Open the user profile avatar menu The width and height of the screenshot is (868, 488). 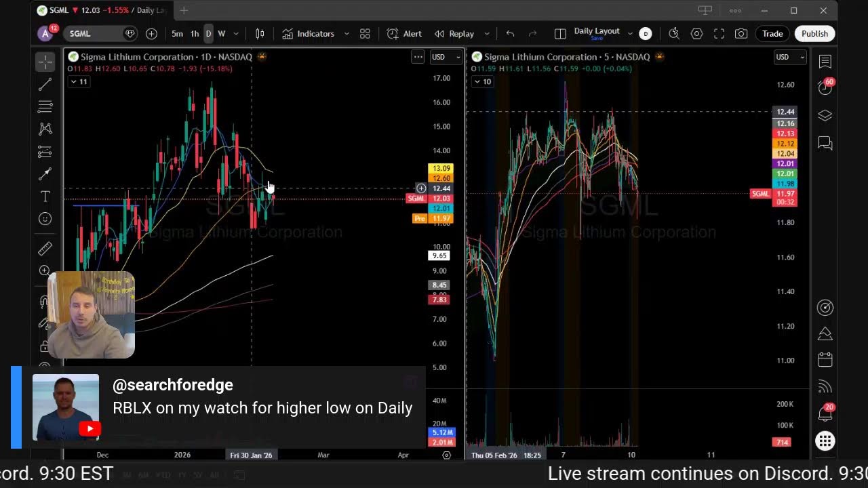pyautogui.click(x=46, y=33)
